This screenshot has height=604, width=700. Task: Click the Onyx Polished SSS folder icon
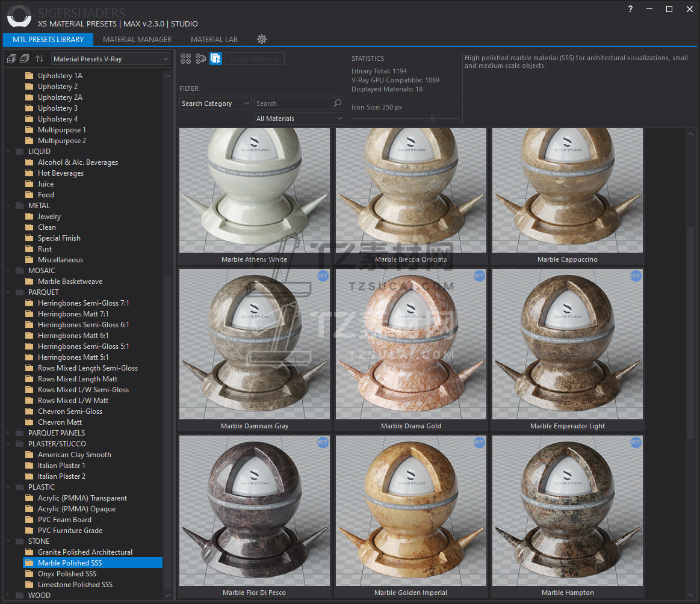pos(29,574)
